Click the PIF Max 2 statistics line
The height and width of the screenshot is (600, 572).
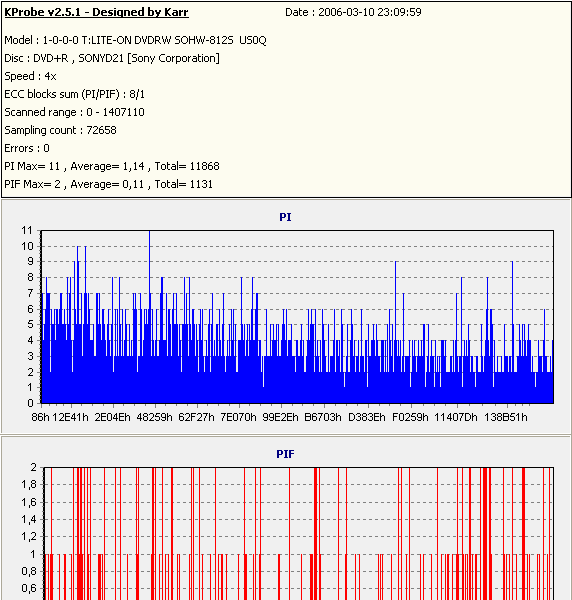108,184
